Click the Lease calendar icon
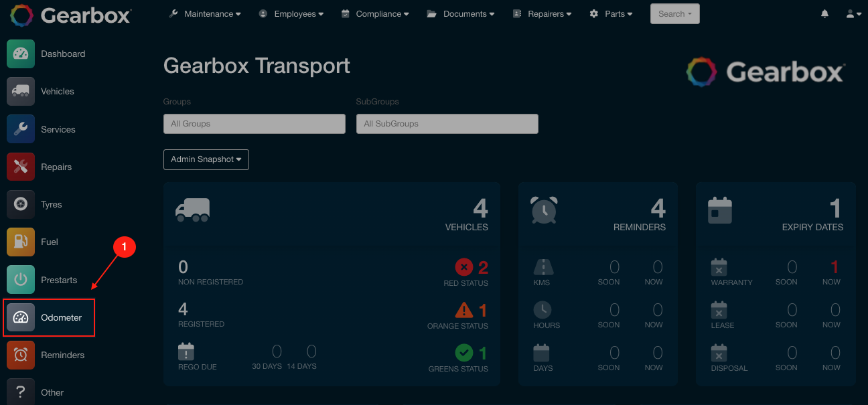This screenshot has height=405, width=868. click(719, 310)
